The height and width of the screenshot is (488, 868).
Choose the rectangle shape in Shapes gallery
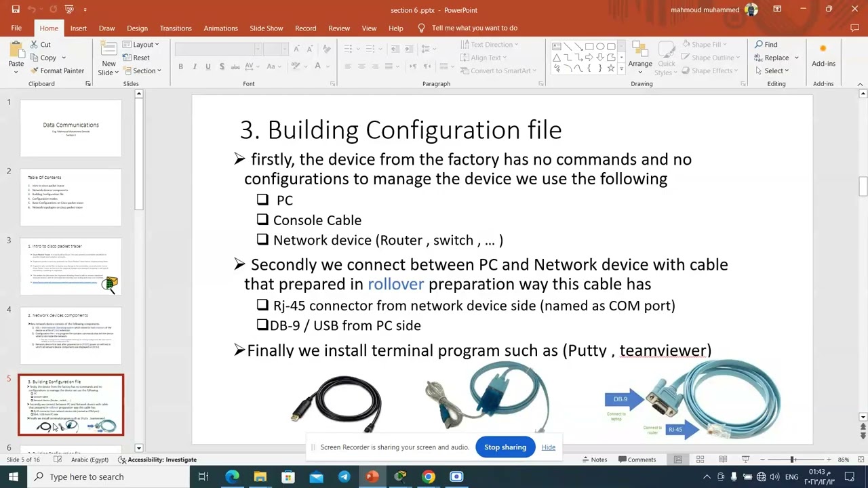click(x=589, y=46)
